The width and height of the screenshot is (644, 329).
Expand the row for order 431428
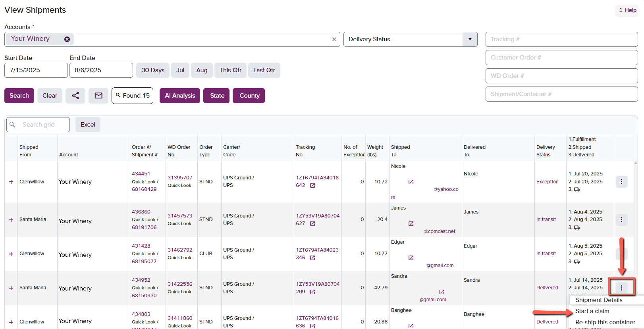click(11, 254)
